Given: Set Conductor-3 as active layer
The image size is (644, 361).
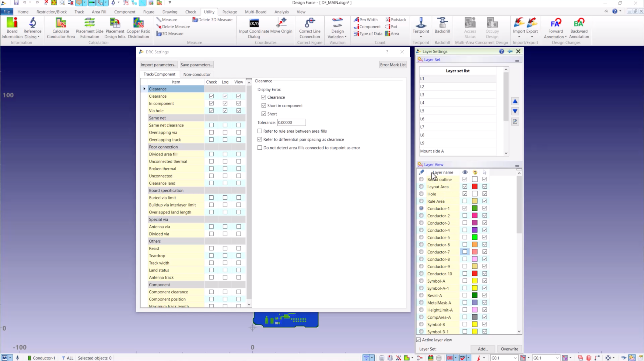Looking at the screenshot, I should point(421,223).
